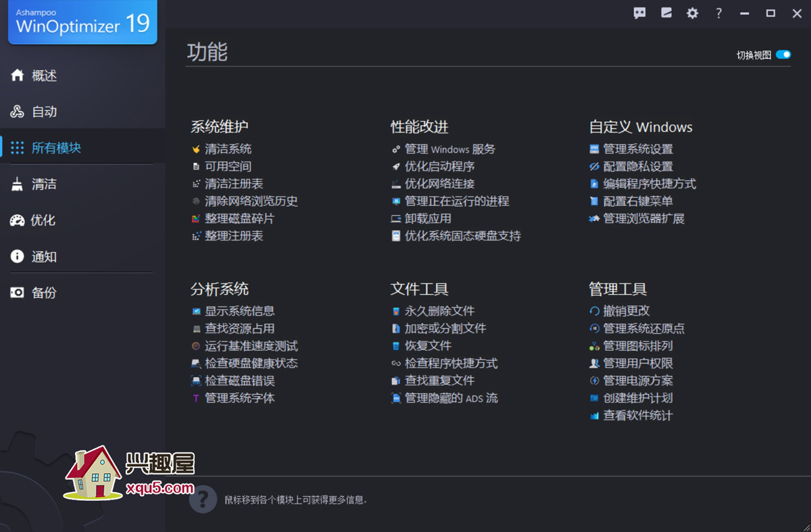The width and height of the screenshot is (811, 532).
Task: Click crossed-eye icon beside 配置隐私设置
Action: [594, 166]
